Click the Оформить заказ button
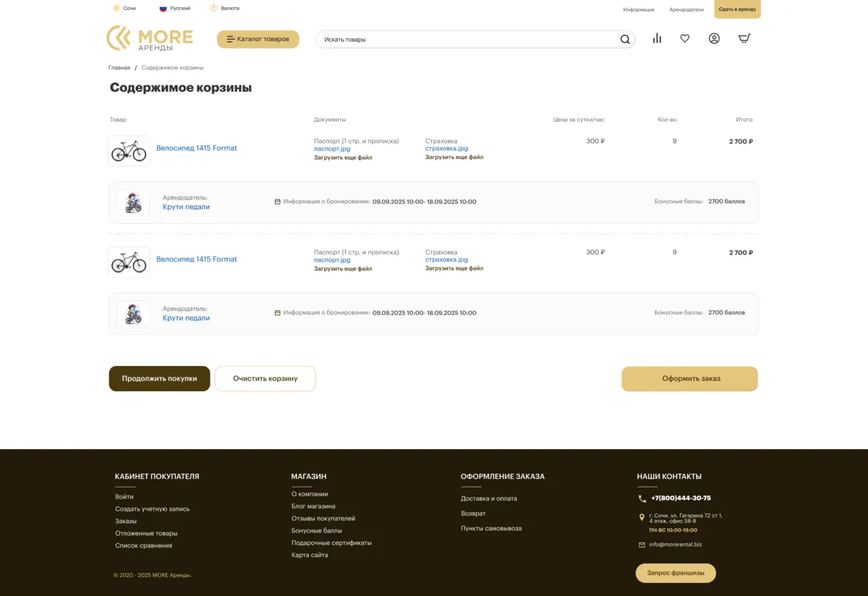The width and height of the screenshot is (868, 596). pos(689,378)
